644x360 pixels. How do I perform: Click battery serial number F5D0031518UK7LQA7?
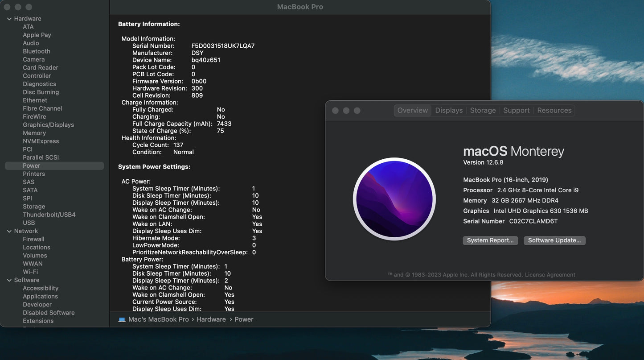coord(223,46)
